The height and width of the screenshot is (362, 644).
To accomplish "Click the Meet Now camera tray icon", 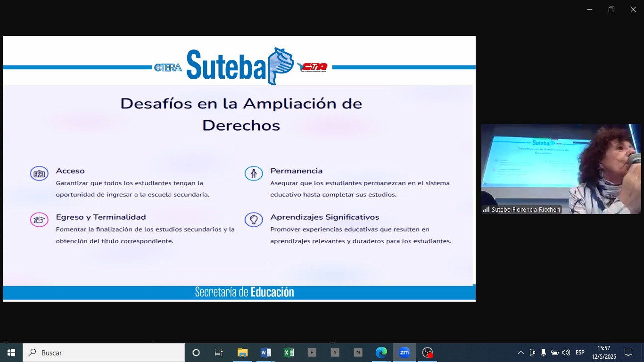I will pyautogui.click(x=532, y=353).
